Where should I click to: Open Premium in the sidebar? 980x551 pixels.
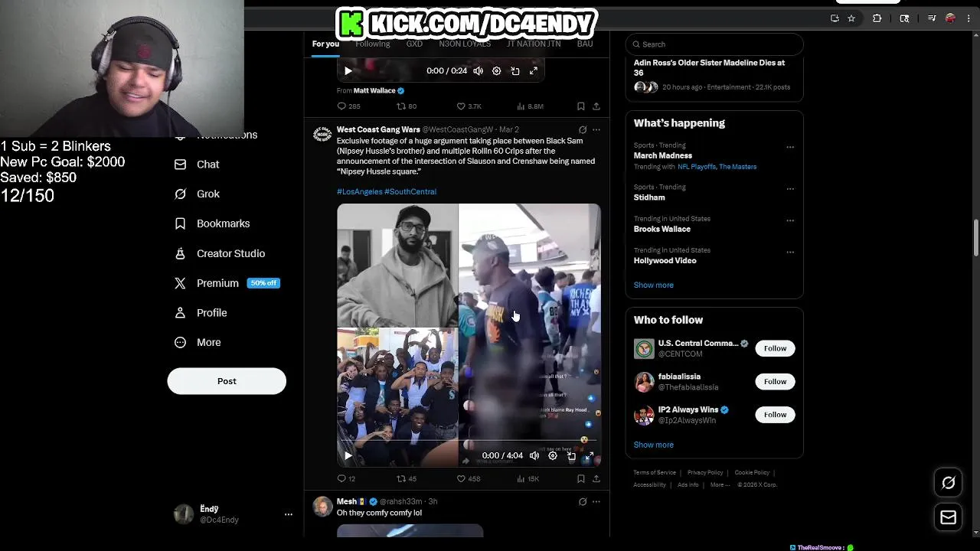tap(227, 283)
